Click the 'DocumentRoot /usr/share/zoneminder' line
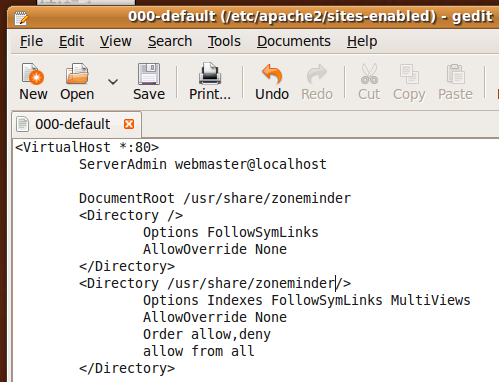 point(215,198)
